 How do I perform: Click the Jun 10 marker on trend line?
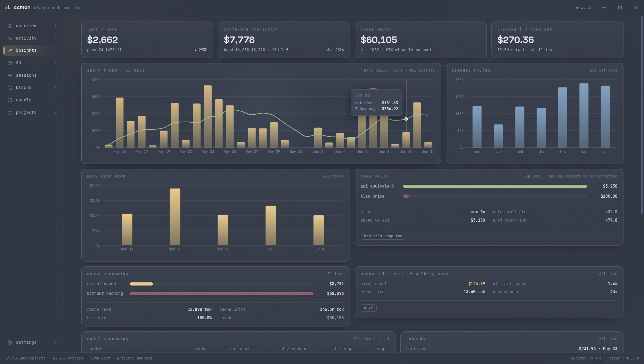[x=406, y=119]
